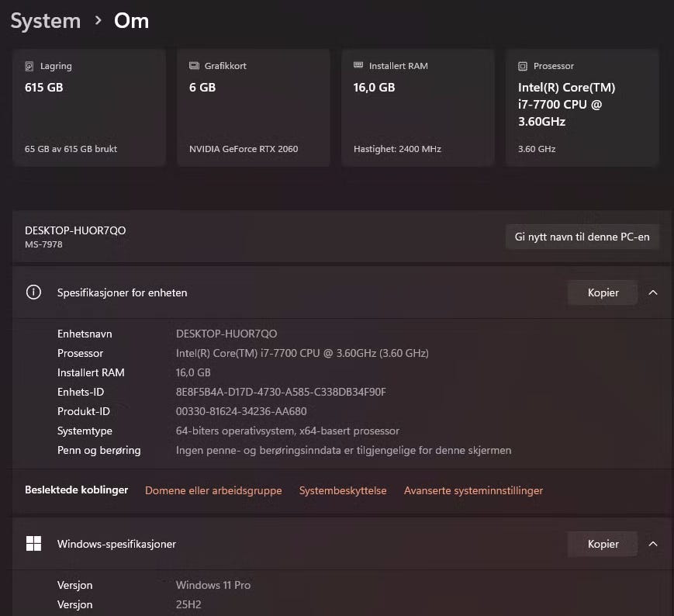Click the Enhets-ID value 8E8F5B4A-D17D-4730-A585-C338DB34F90F

point(281,392)
